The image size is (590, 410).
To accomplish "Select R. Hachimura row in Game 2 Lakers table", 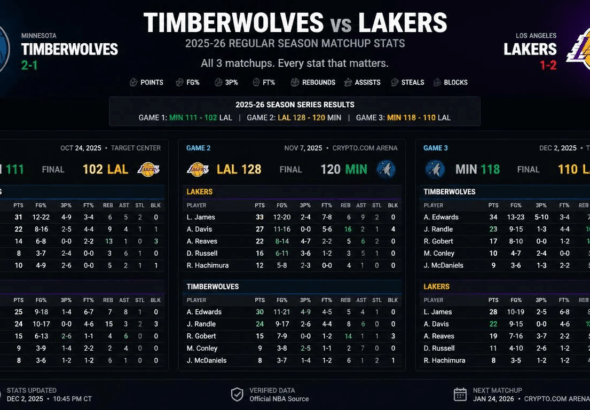I will click(292, 266).
